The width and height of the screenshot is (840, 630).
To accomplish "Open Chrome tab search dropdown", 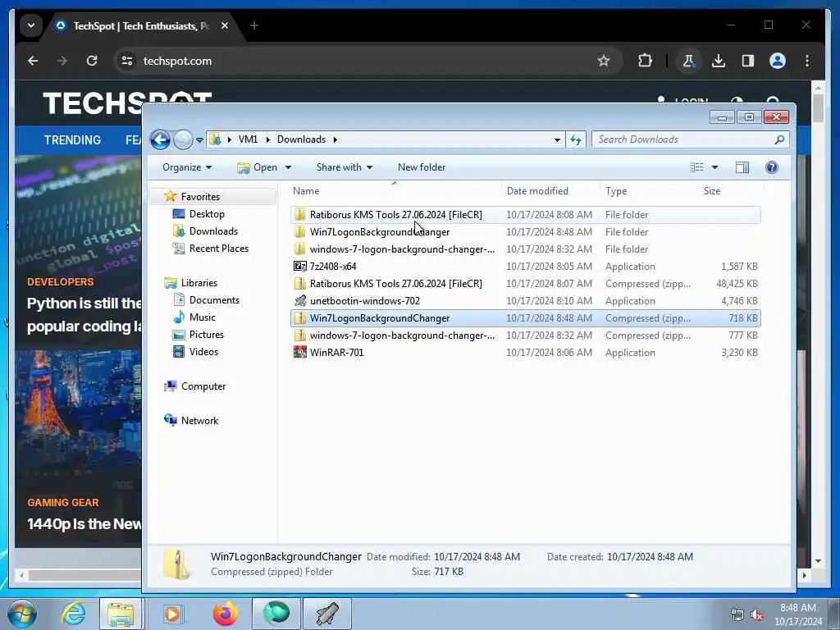I will click(x=31, y=25).
